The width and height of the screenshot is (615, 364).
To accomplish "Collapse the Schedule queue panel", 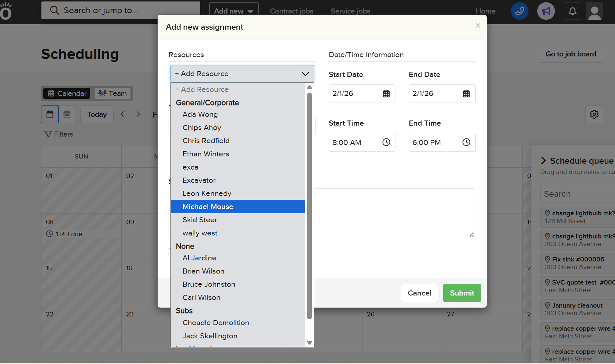I will coord(544,160).
